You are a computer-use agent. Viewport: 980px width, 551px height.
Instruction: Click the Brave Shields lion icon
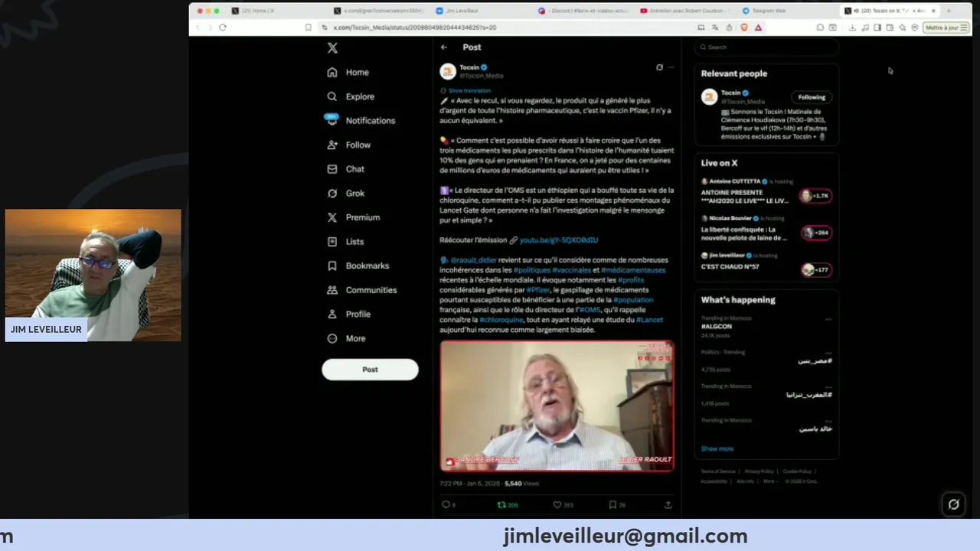pos(743,28)
